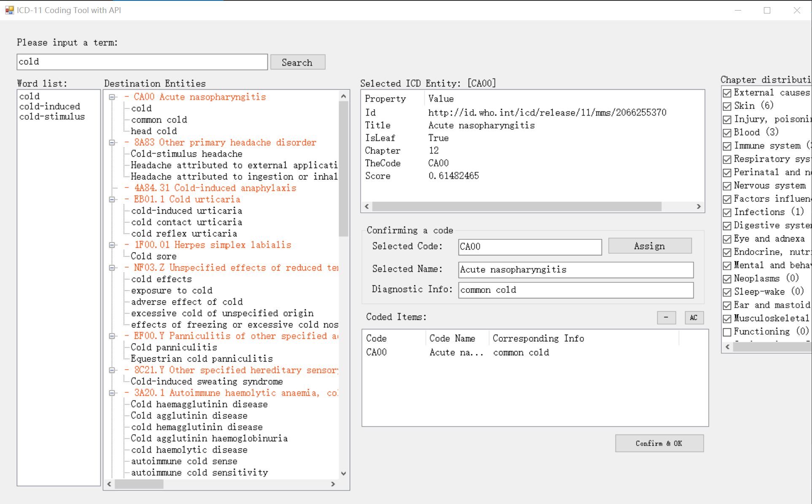This screenshot has height=504, width=812.
Task: Minimize the ICD-11 Coding Tool window
Action: click(x=738, y=10)
